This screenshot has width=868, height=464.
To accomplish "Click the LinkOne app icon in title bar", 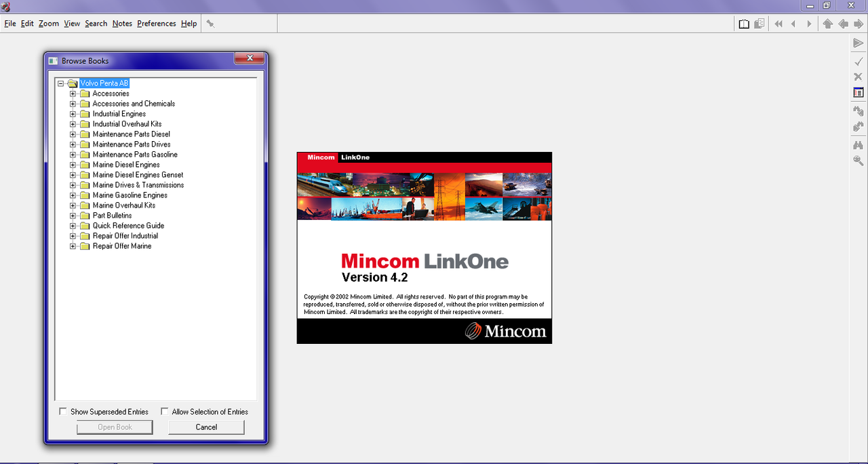I will coord(5,7).
